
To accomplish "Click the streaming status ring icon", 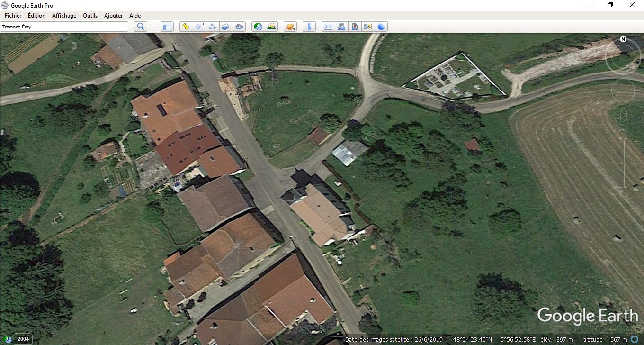I will [x=634, y=339].
